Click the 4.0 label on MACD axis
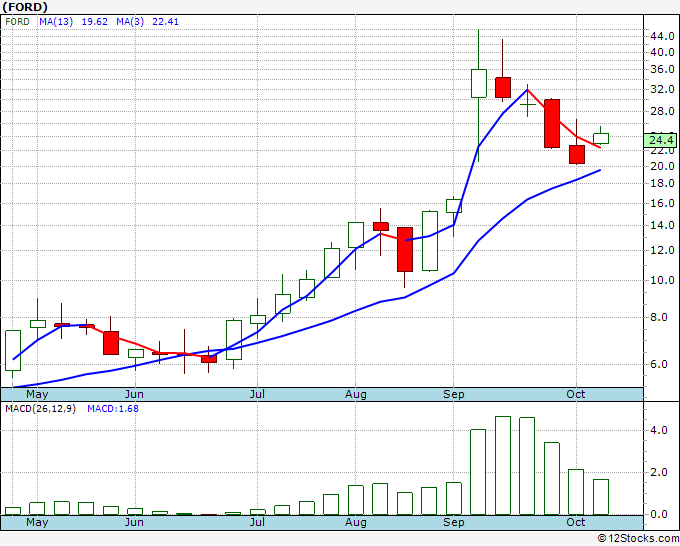This screenshot has width=680, height=546. tap(660, 430)
